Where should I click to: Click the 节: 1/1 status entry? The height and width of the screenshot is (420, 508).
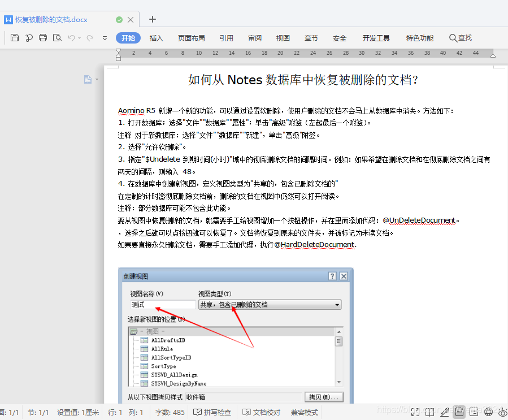tap(38, 412)
